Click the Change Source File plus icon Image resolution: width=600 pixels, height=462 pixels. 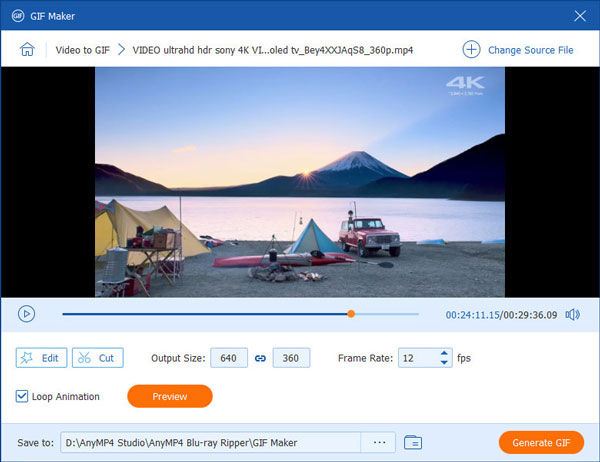(471, 49)
